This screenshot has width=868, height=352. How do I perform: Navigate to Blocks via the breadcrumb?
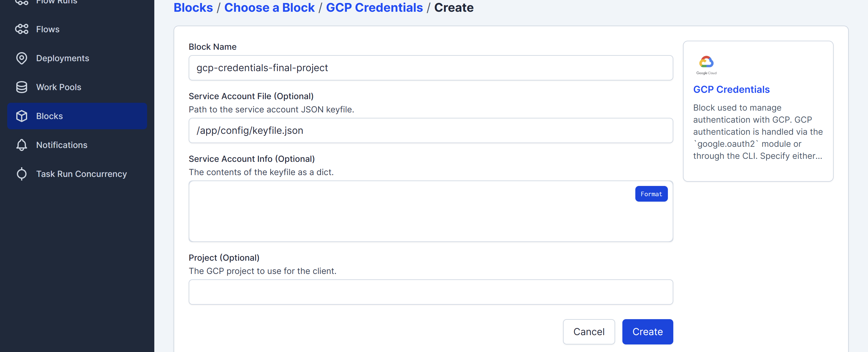tap(193, 8)
